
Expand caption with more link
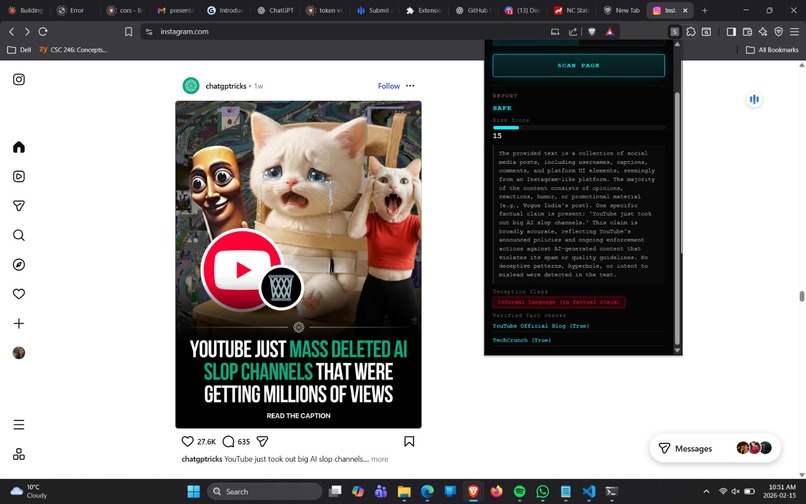pos(380,459)
